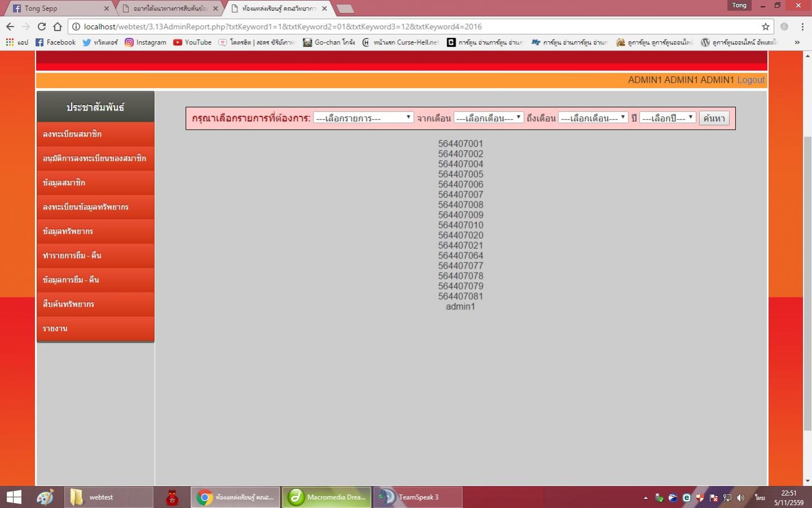The width and height of the screenshot is (812, 508).
Task: Open the ถึงเดือน end month dropdown
Action: pos(593,118)
